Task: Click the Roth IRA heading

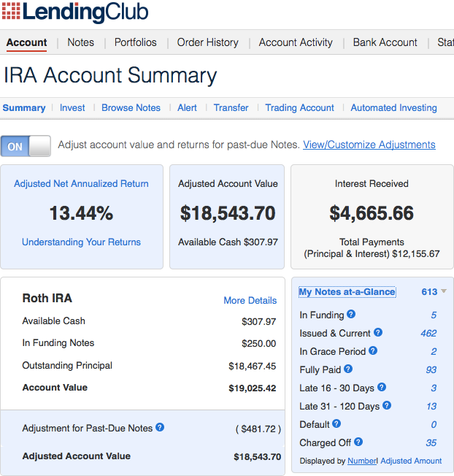Action: (47, 298)
